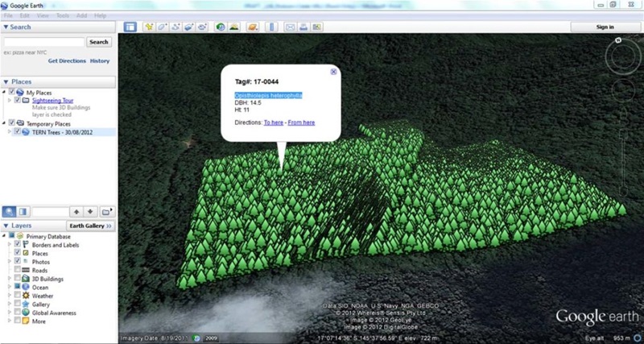644x344 pixels.
Task: View in Google Maps toolbar icon
Action: tap(316, 27)
